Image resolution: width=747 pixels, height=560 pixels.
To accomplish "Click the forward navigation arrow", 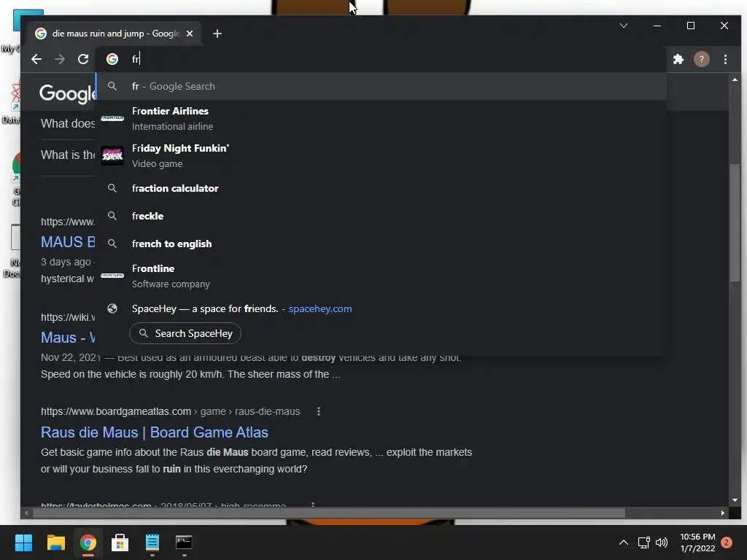I will [60, 59].
